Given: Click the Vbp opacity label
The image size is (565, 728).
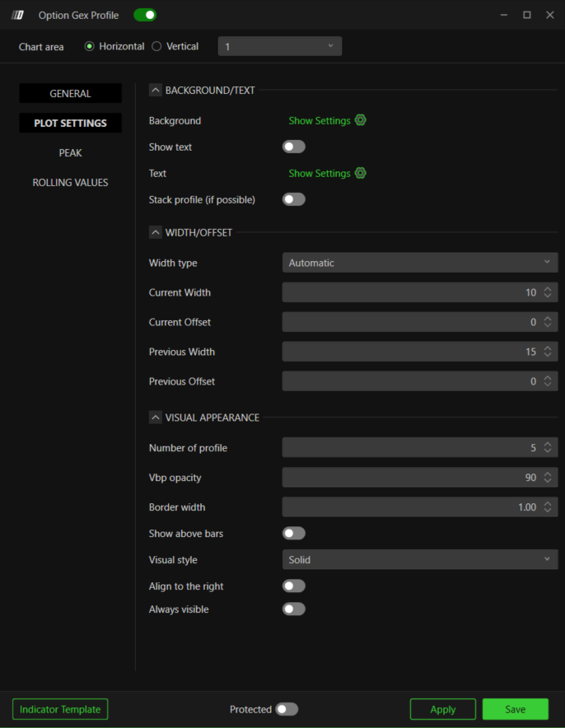Looking at the screenshot, I should tap(175, 478).
